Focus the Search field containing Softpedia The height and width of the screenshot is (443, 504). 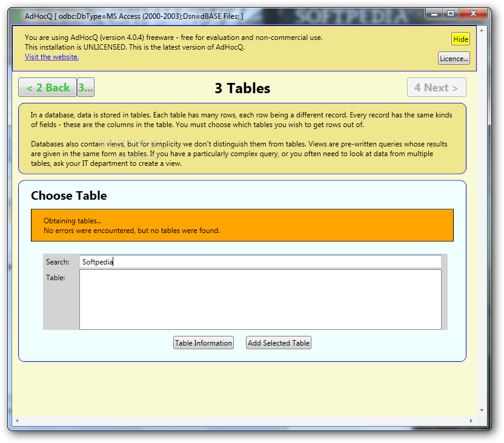pyautogui.click(x=260, y=261)
